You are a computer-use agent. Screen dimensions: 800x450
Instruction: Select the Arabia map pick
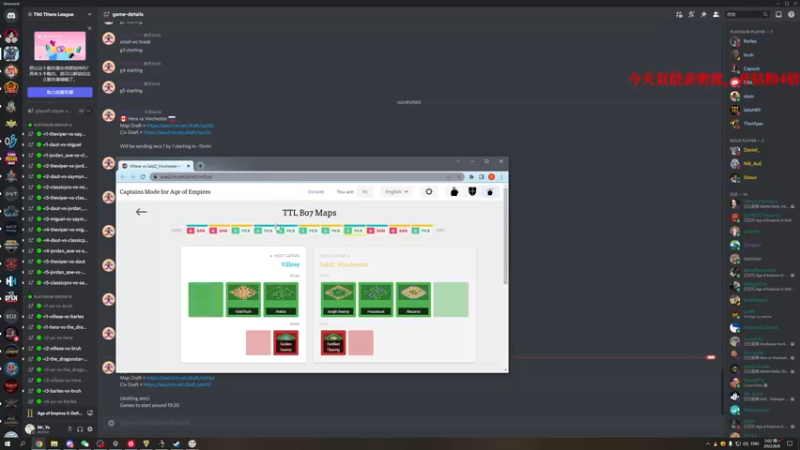click(x=281, y=299)
